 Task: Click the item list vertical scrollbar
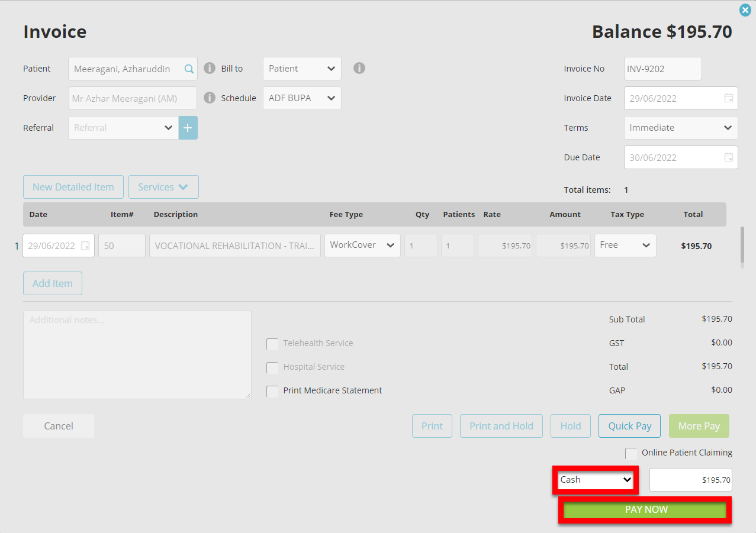(x=742, y=244)
